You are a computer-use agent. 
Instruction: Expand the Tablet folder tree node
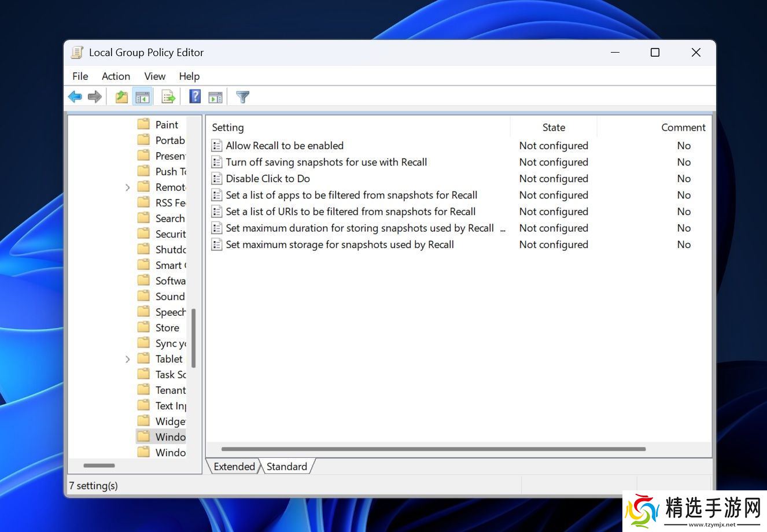[128, 359]
